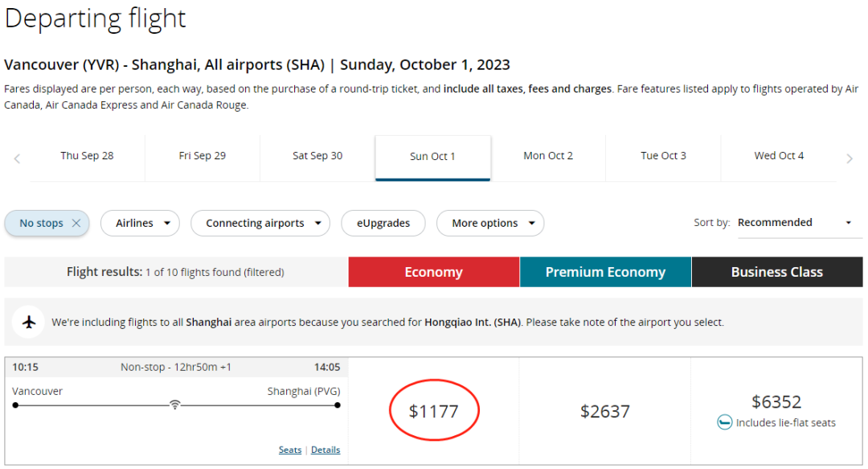
Task: Go to previous dates with left chevron
Action: (x=17, y=159)
